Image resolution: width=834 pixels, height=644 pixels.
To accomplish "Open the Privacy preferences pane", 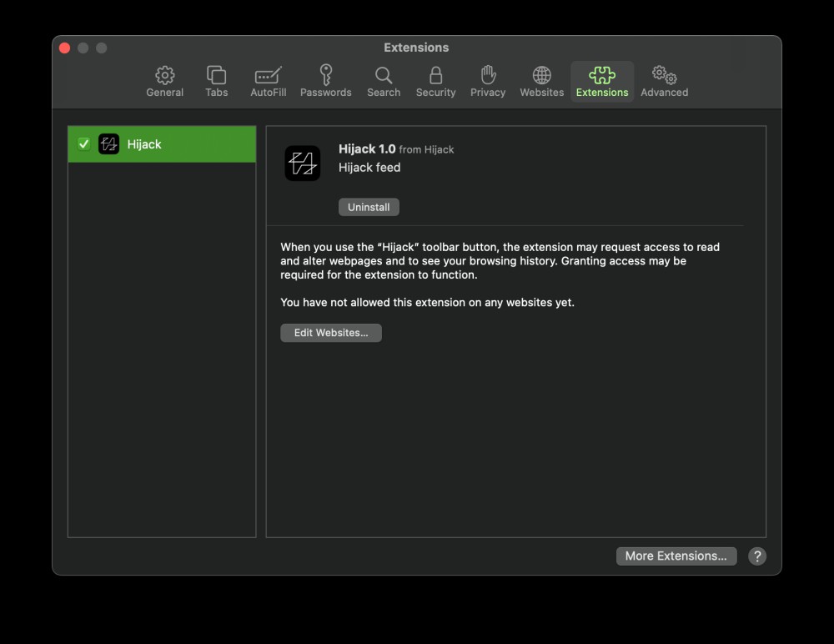I will pos(488,82).
